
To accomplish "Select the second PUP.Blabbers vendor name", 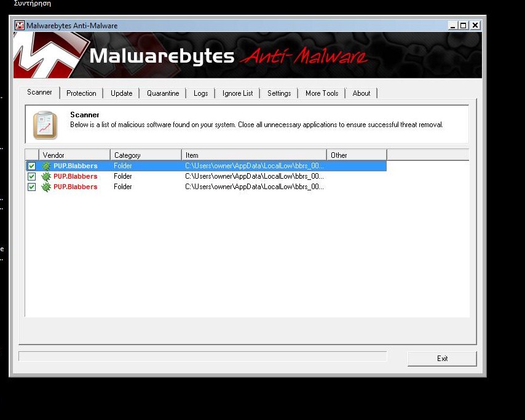I will (x=76, y=176).
